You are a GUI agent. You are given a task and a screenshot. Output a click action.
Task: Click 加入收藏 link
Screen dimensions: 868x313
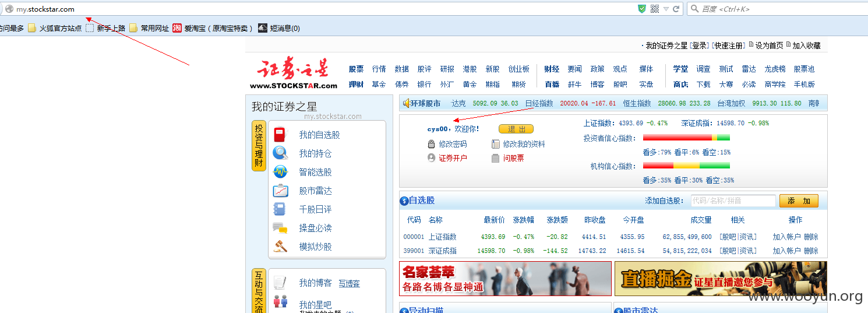click(x=806, y=45)
